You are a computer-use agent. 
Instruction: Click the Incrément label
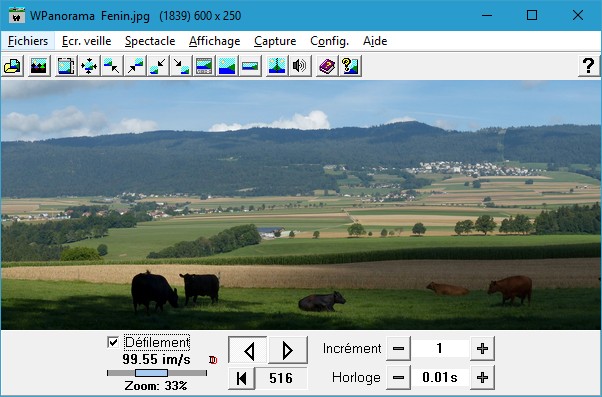click(352, 349)
